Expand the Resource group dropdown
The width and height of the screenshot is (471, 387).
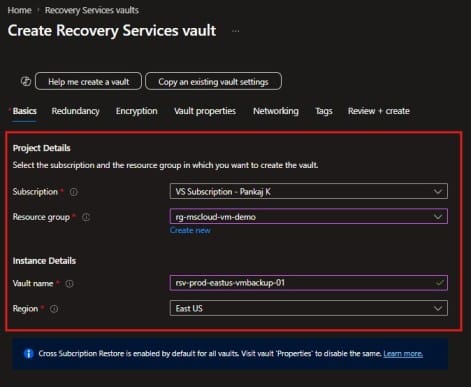point(309,217)
